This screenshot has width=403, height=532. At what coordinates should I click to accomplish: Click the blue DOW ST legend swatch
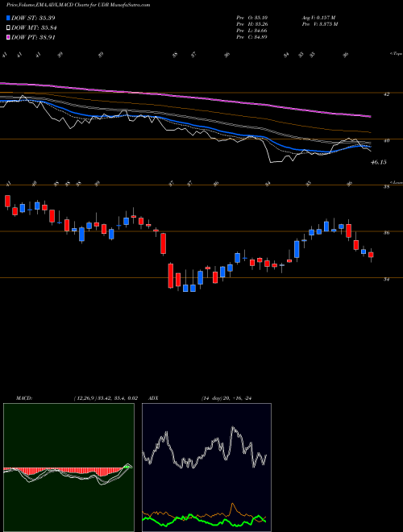(8, 18)
